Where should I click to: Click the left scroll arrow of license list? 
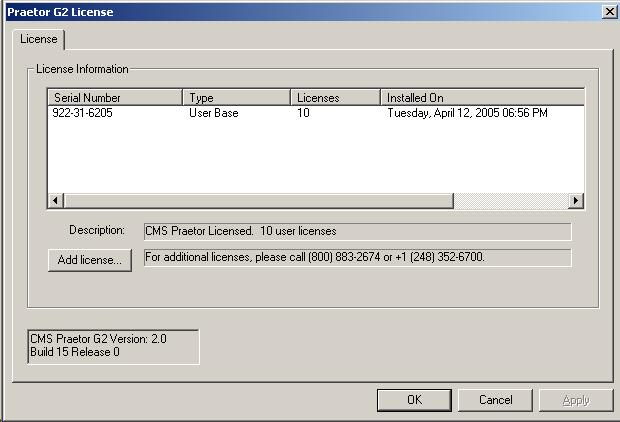55,201
